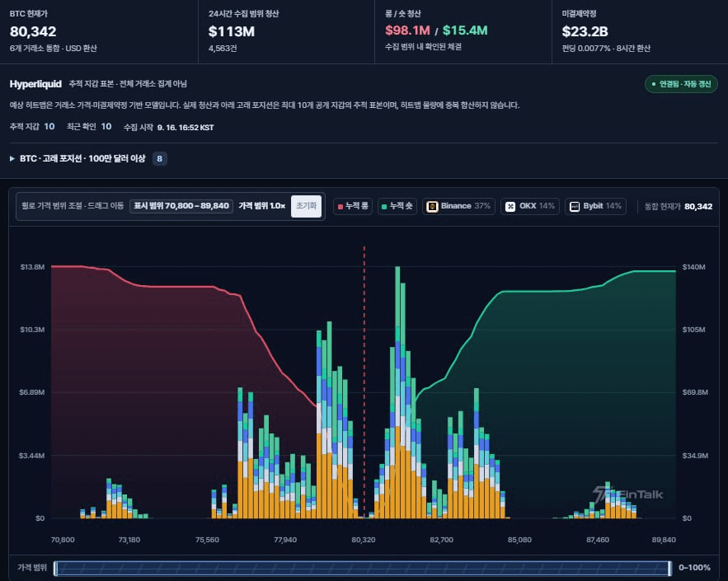Screen dimensions: 728x581
Task: Expand the BTC whale positions section triangle
Action: (x=12, y=159)
